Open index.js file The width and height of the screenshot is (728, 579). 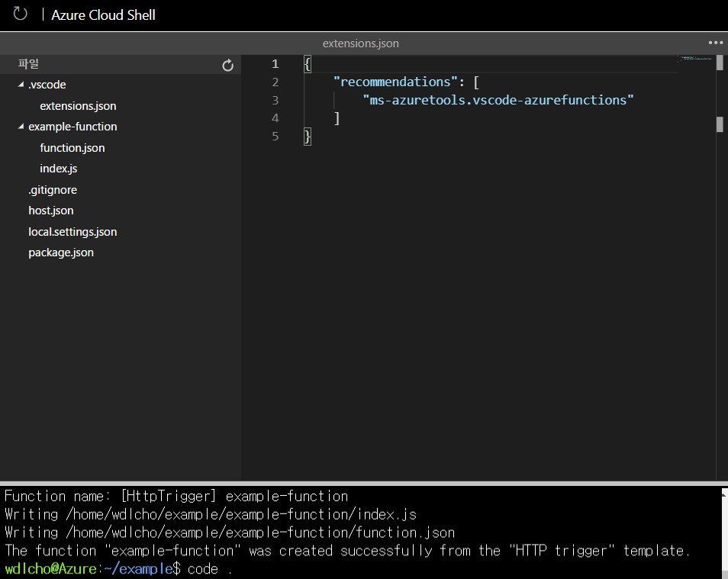pos(59,169)
